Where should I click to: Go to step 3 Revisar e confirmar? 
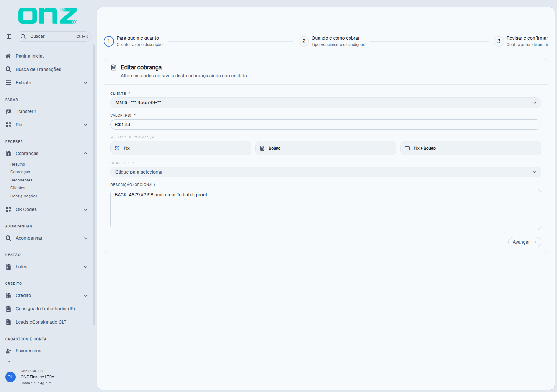[x=521, y=41]
